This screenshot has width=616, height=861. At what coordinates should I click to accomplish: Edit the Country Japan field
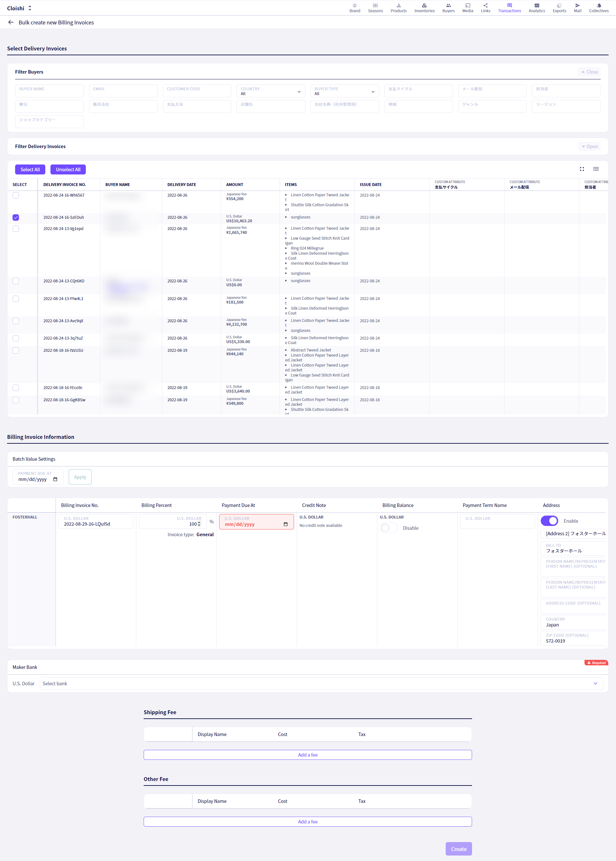tap(574, 622)
